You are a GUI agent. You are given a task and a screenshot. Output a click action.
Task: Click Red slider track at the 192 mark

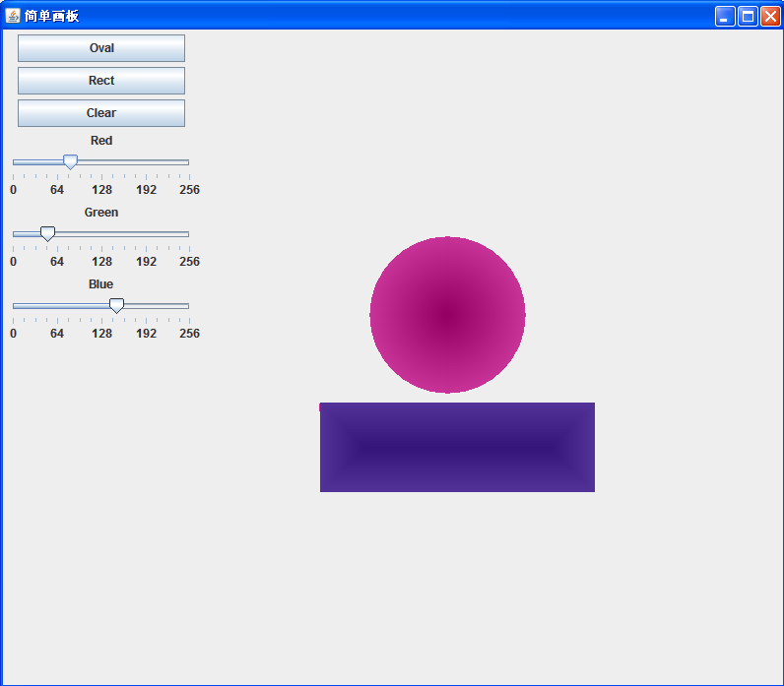[x=146, y=162]
